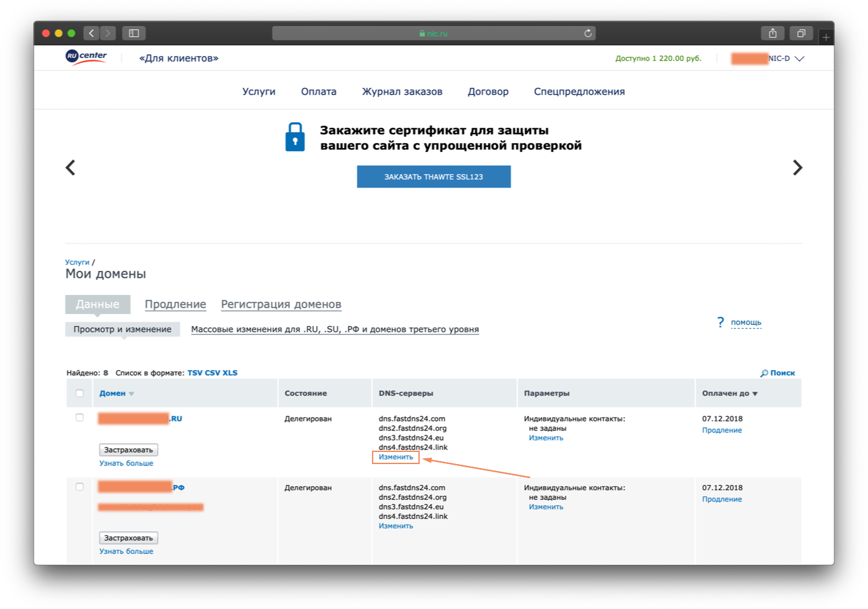
Task: Click the magnifier search icon
Action: [x=764, y=373]
